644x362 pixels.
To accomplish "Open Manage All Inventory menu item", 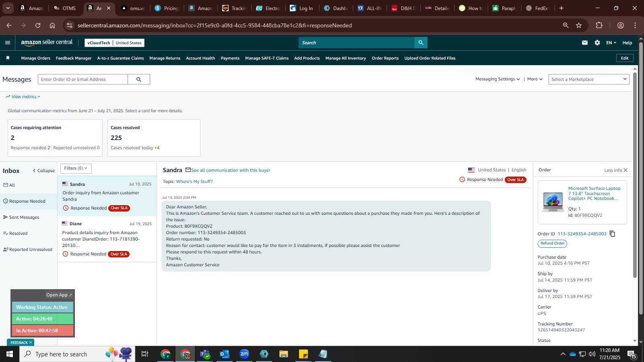I will click(346, 58).
